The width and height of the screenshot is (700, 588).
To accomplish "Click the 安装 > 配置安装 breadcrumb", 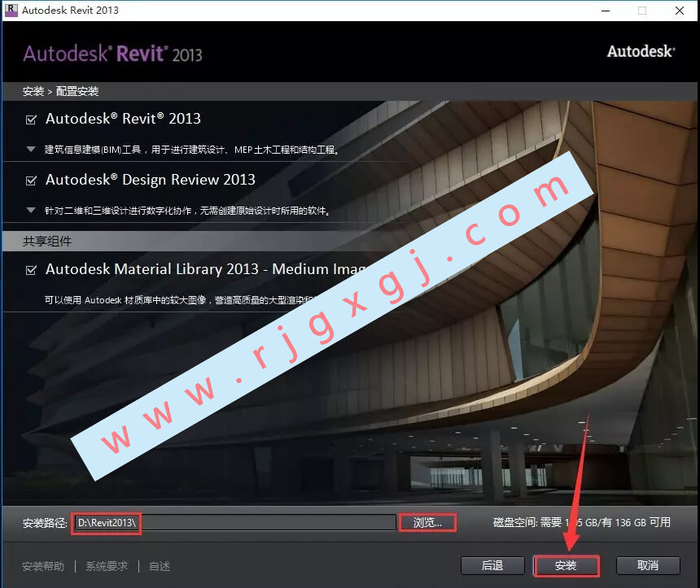I will coord(61,91).
